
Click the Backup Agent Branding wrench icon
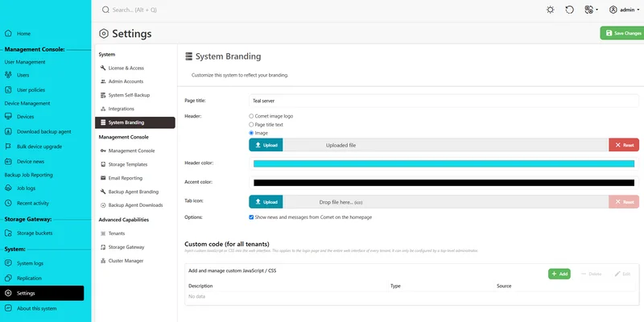(103, 192)
